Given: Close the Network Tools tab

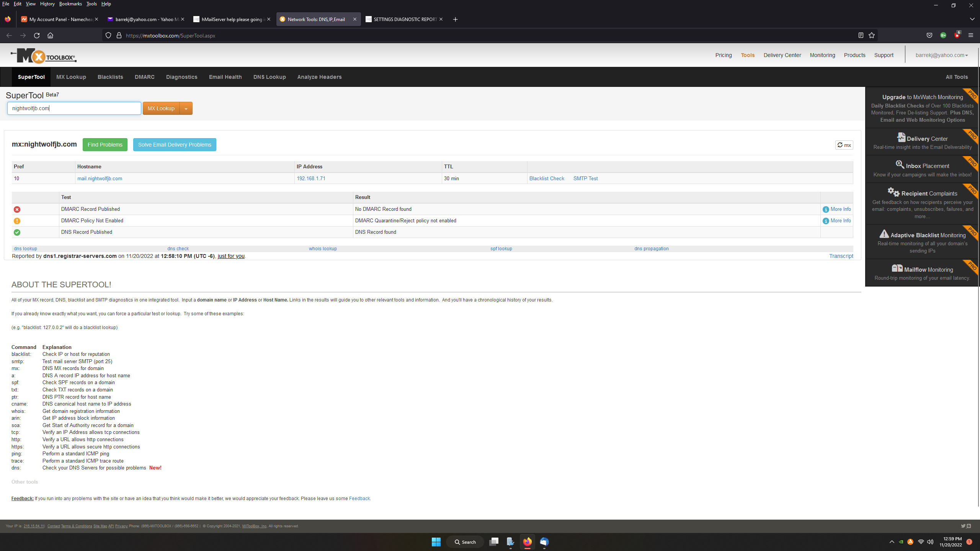Looking at the screenshot, I should pos(355,19).
